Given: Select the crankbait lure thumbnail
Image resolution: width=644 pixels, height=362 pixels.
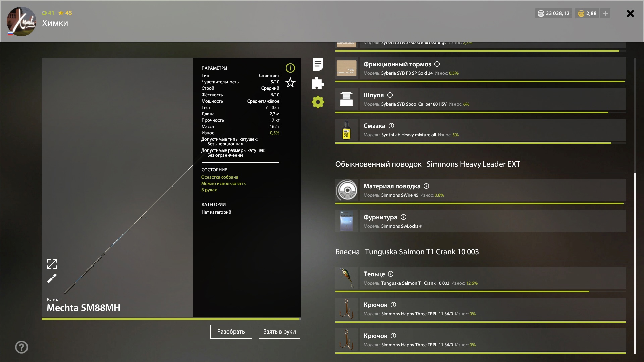Looking at the screenshot, I should (x=346, y=278).
